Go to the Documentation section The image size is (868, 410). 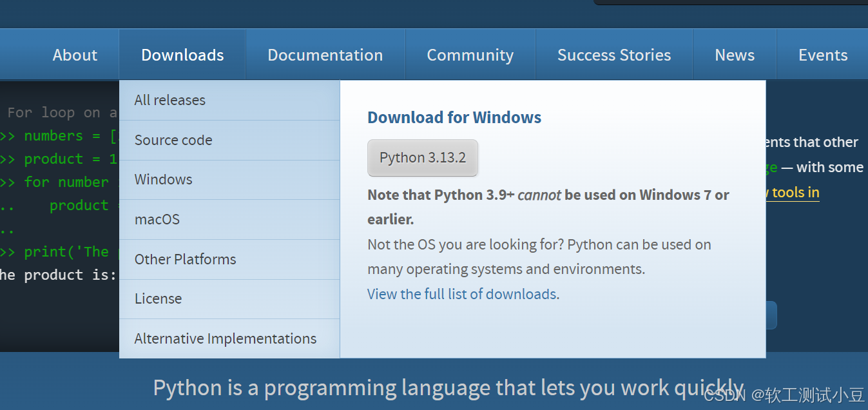click(325, 55)
